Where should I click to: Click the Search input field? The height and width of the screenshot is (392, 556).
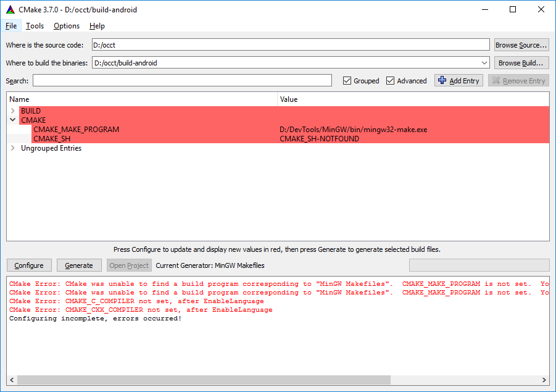coord(182,80)
